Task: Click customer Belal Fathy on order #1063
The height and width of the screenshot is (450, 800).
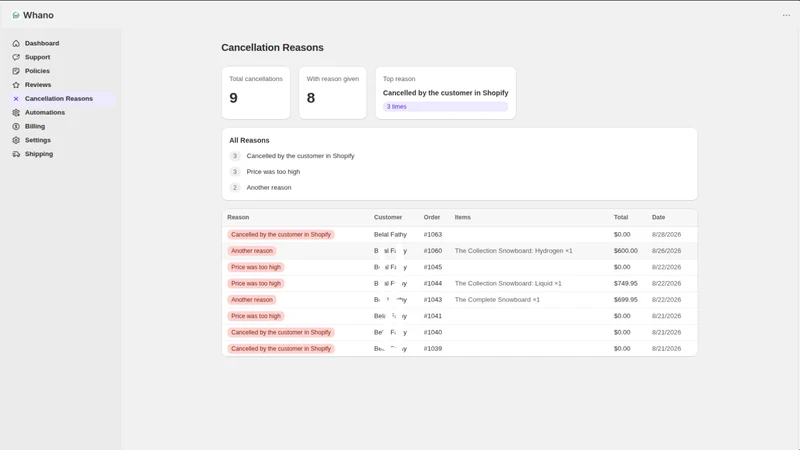Action: [x=390, y=235]
